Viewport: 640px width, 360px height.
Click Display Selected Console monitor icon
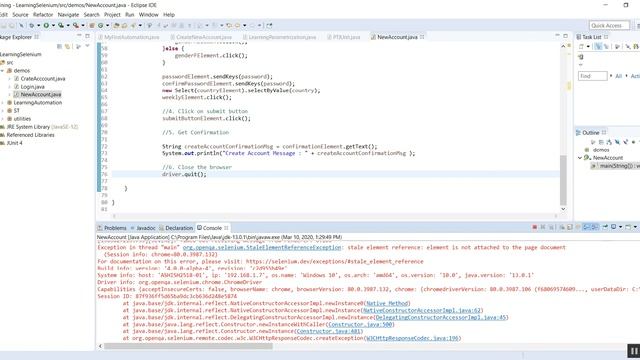[x=613, y=227]
